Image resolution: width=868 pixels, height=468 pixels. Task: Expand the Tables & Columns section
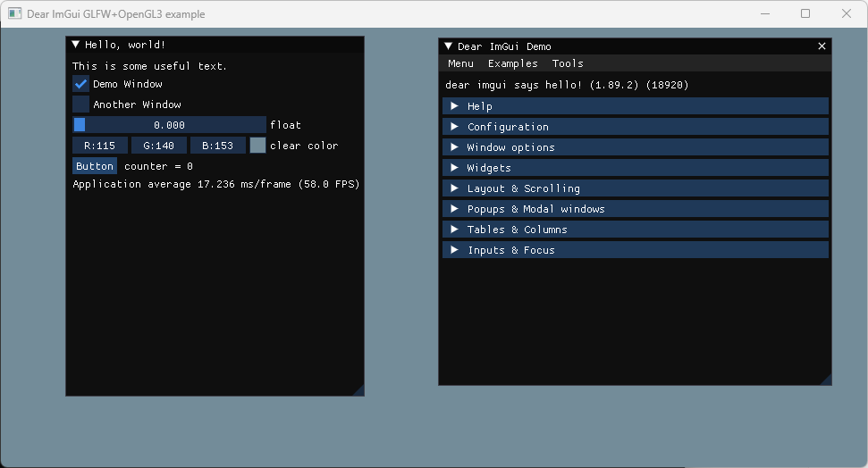click(636, 229)
